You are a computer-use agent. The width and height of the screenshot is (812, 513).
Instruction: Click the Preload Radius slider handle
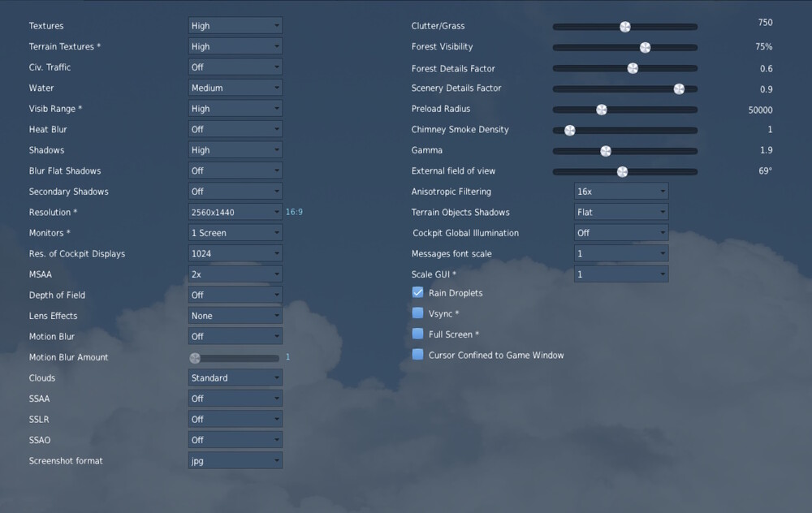(601, 109)
